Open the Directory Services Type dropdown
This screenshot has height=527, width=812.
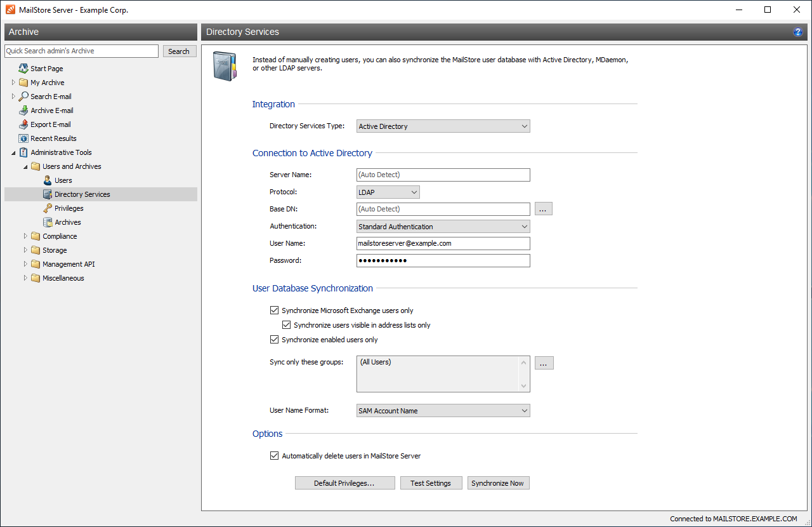pos(443,126)
